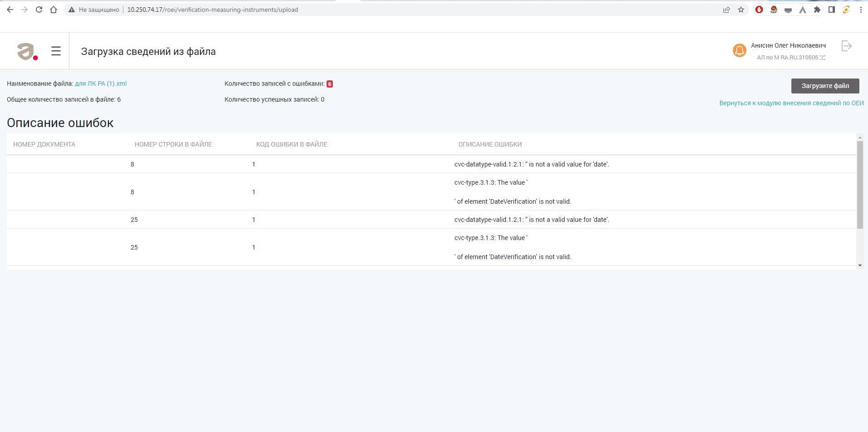The height and width of the screenshot is (432, 868).
Task: Open Chrome three-dot menu
Action: point(861,10)
